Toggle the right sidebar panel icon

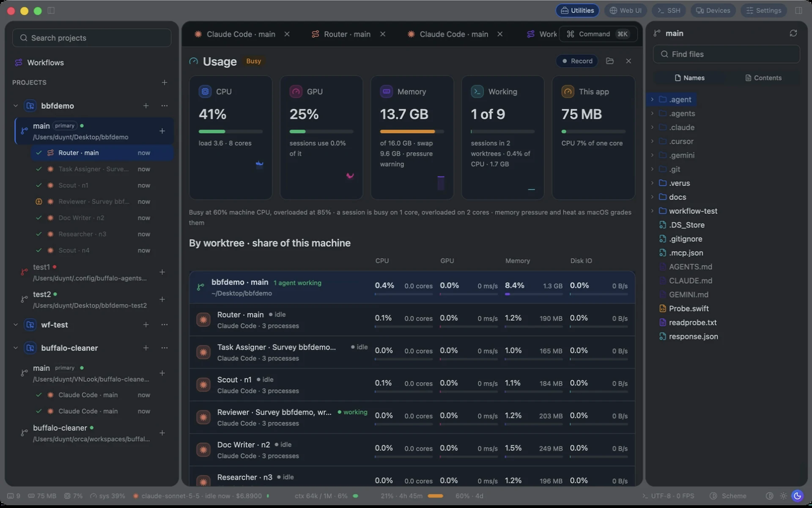pyautogui.click(x=798, y=11)
